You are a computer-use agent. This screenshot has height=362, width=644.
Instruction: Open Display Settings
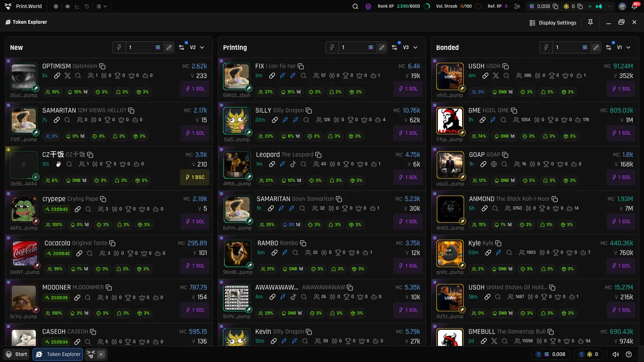coord(553,23)
